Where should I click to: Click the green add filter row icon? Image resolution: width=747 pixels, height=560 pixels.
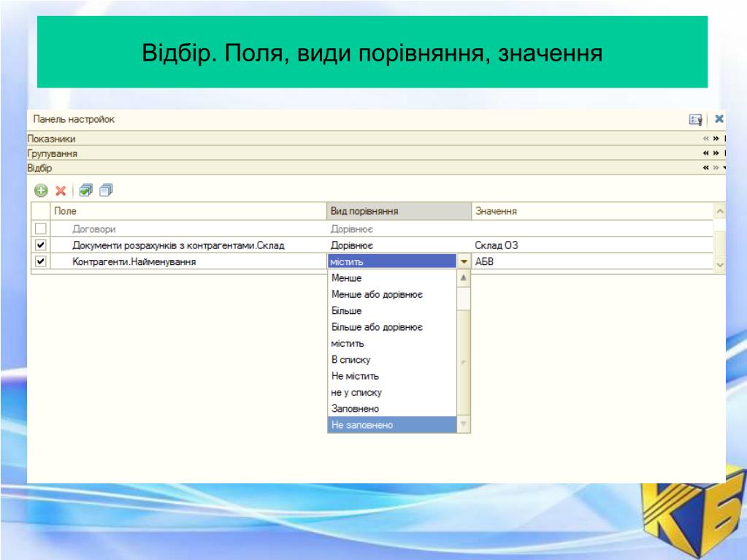41,191
